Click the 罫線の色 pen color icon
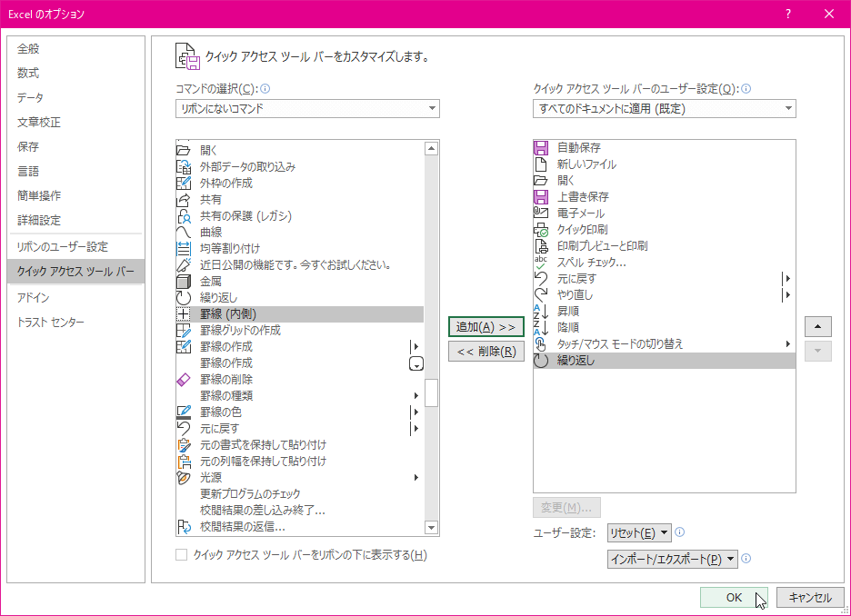851x616 pixels. click(x=184, y=412)
